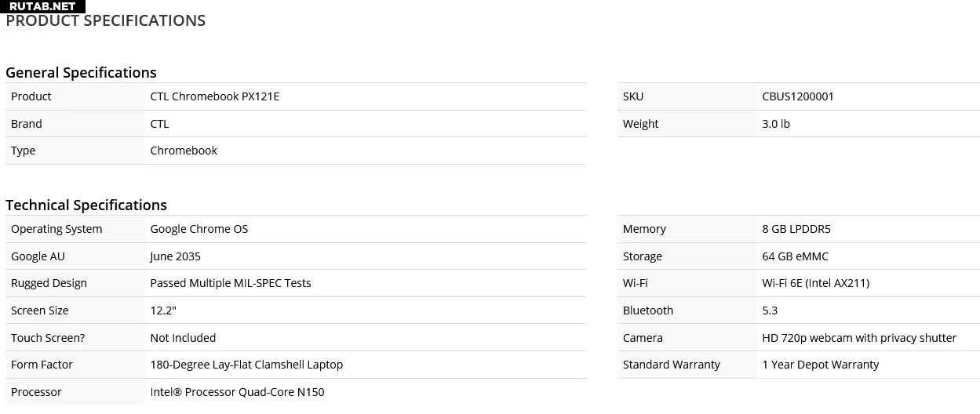Click Passed Multiple MIL-SPEC Tests text
This screenshot has height=414, width=980.
pos(231,283)
